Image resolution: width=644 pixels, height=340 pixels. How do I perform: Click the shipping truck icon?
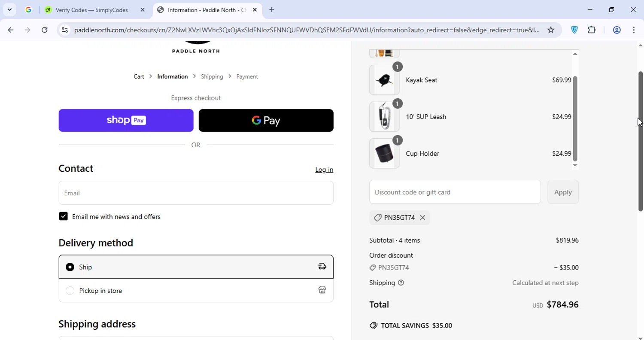click(x=322, y=267)
